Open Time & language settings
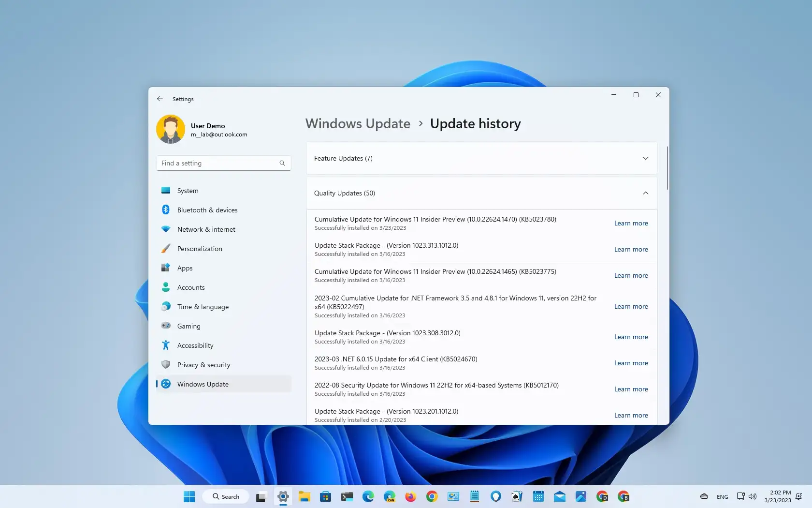The width and height of the screenshot is (812, 508). [x=224, y=307]
